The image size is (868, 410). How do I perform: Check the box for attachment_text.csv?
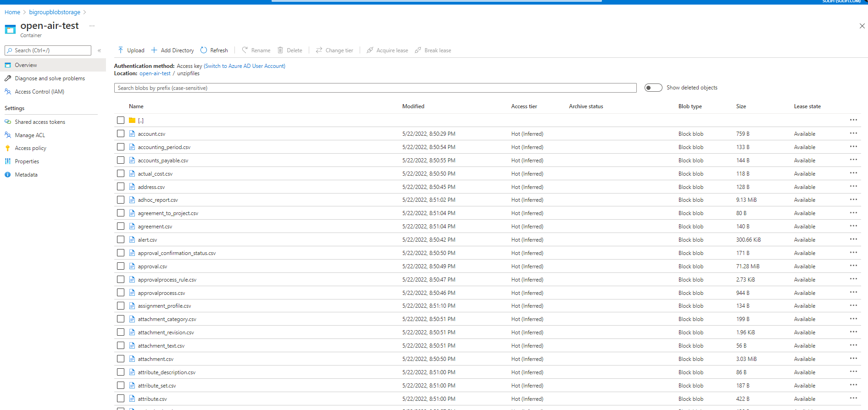pyautogui.click(x=121, y=345)
